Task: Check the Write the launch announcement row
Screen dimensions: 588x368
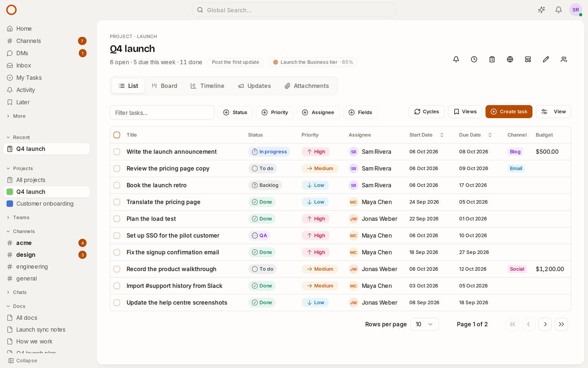Action: click(117, 152)
